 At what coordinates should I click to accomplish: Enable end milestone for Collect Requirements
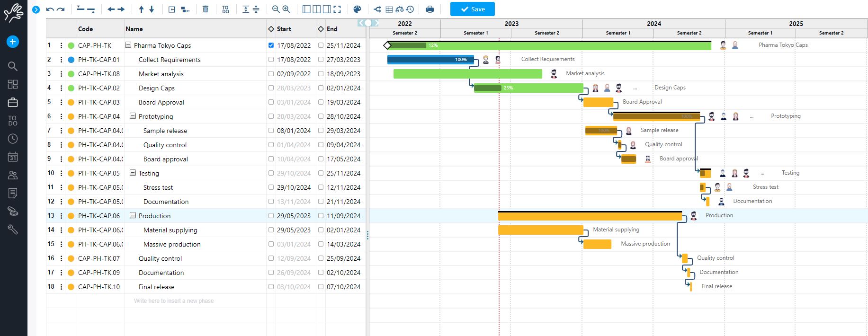click(321, 60)
